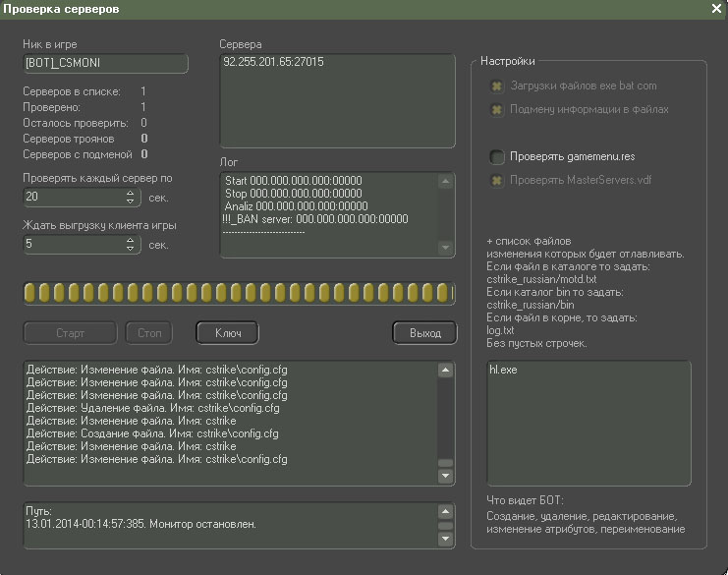Increase the 5 sec client unload wait
The height and width of the screenshot is (575, 728).
[130, 240]
